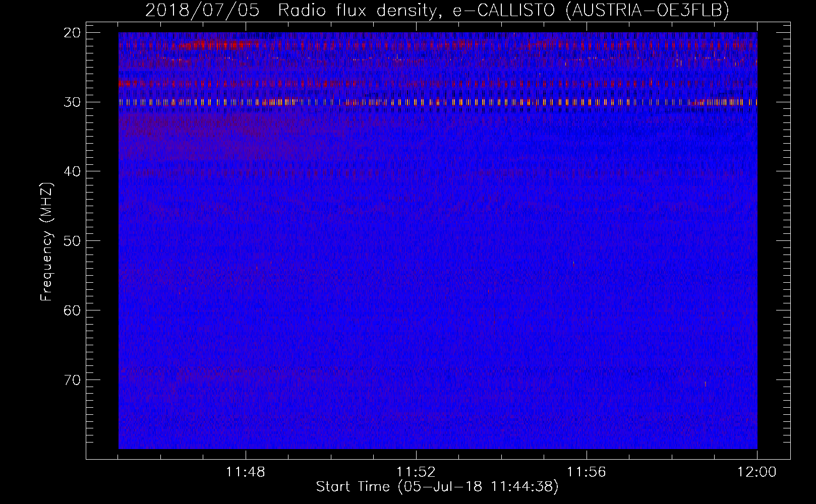Click the 70 frequency tick label
The image size is (816, 504).
point(72,380)
